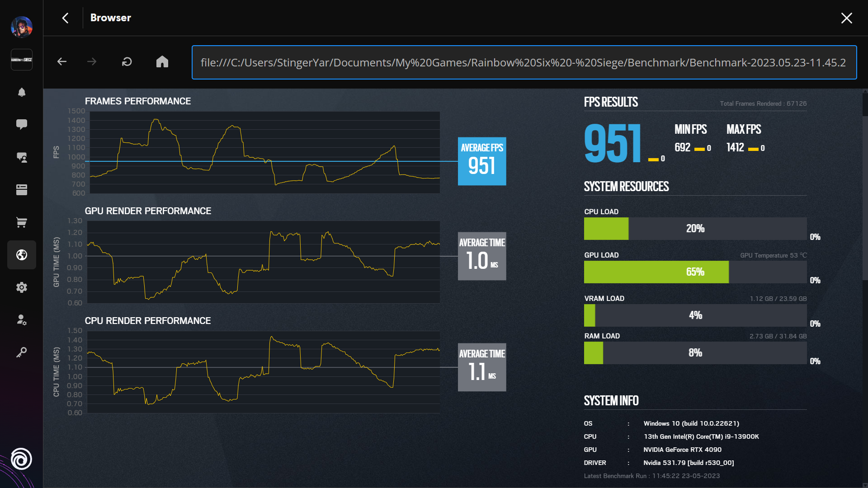Reload the benchmark page
The image size is (868, 488).
click(127, 62)
